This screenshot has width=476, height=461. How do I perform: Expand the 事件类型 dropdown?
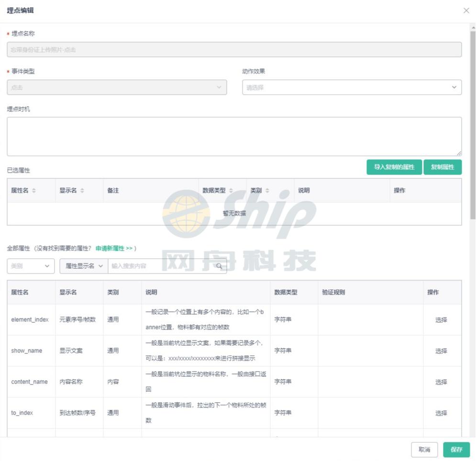117,87
